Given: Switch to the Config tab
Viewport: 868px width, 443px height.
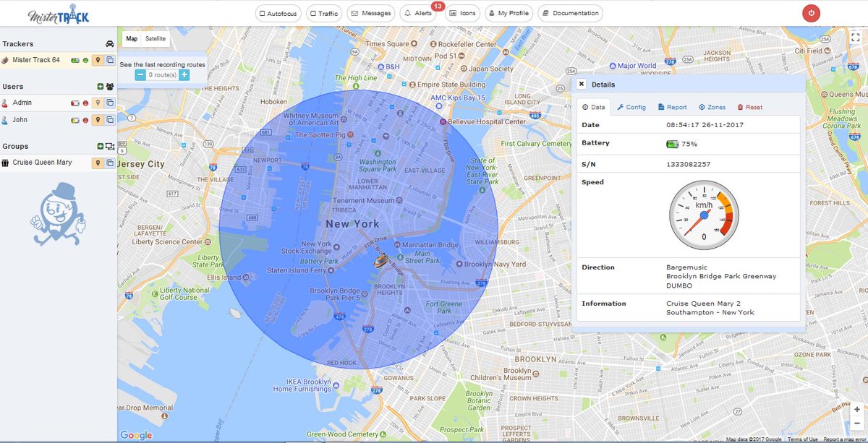Looking at the screenshot, I should click(631, 107).
